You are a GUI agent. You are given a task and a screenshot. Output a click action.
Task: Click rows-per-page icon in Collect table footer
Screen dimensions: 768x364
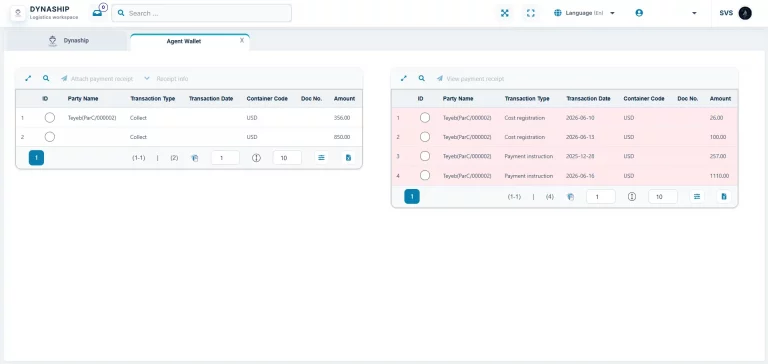pos(256,158)
